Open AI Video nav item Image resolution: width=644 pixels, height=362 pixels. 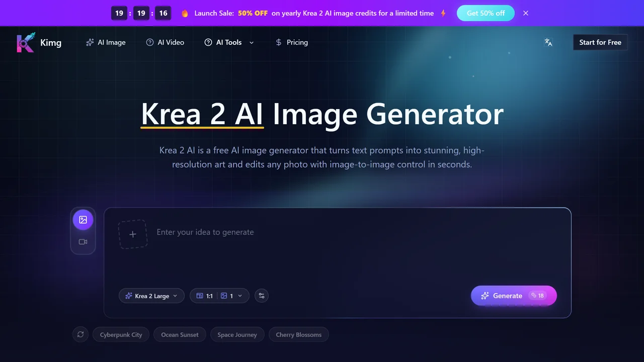165,42
